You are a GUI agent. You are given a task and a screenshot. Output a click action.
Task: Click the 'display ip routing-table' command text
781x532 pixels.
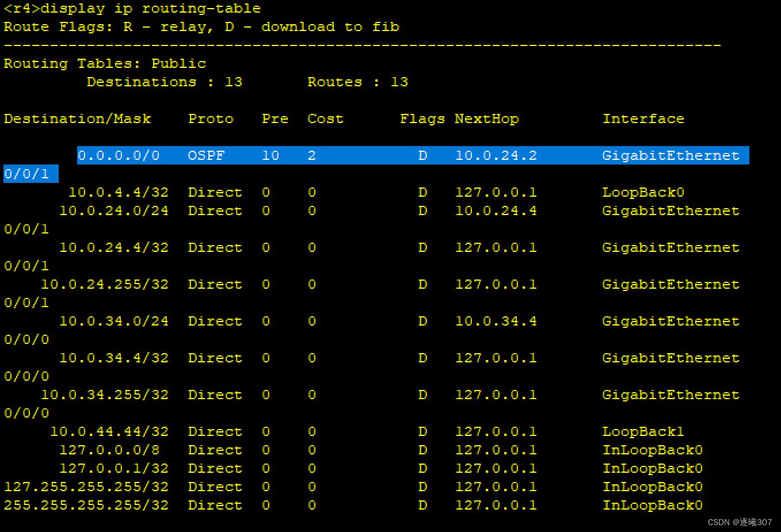151,9
